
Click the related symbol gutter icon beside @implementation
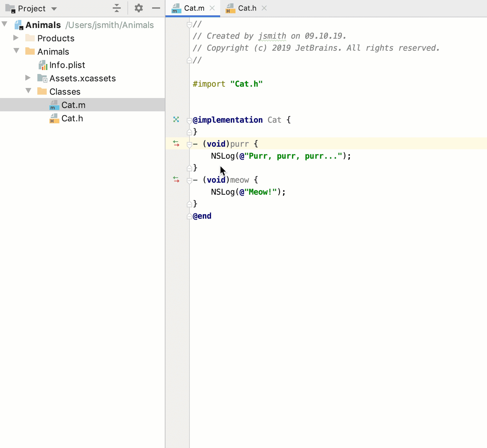tap(176, 120)
